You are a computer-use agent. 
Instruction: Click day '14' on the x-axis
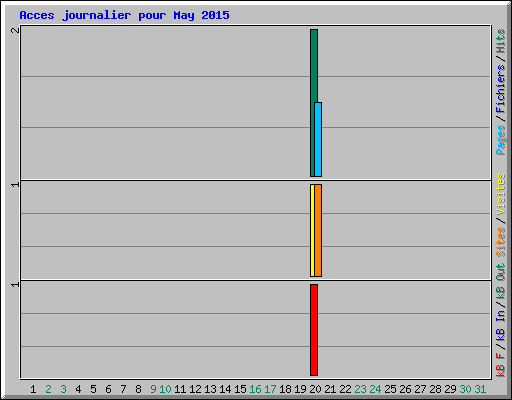pos(225,389)
